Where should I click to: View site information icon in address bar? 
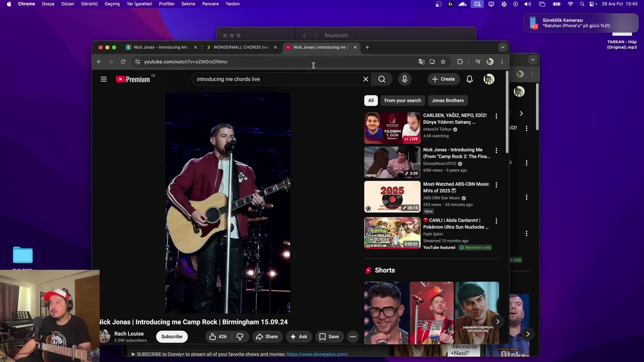(137, 61)
